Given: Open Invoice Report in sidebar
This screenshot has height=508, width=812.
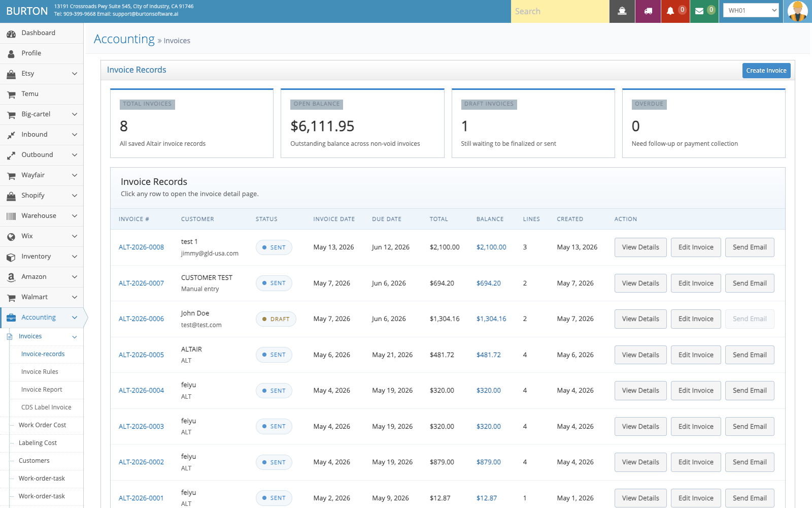Looking at the screenshot, I should [x=42, y=390].
